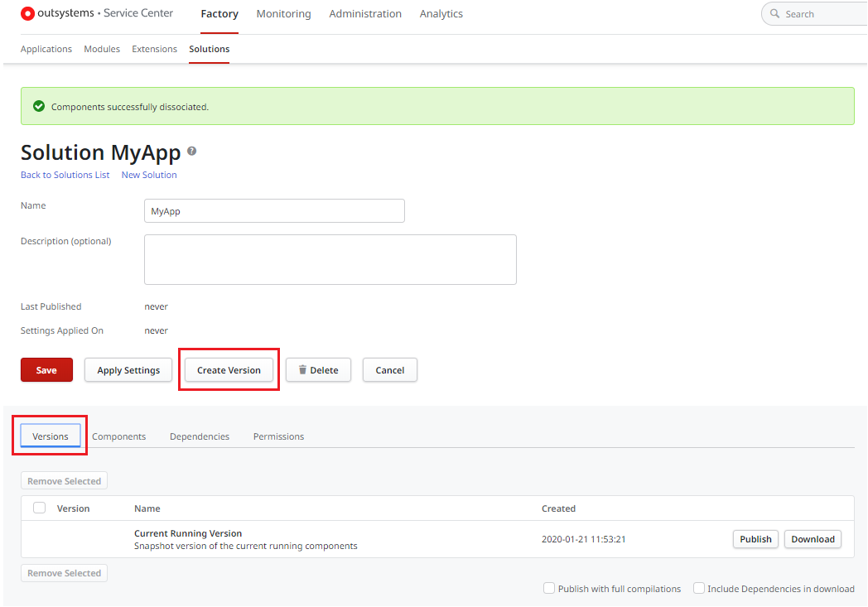Viewport: 868px width, 607px height.
Task: Check Include Dependencies in download
Action: 699,588
